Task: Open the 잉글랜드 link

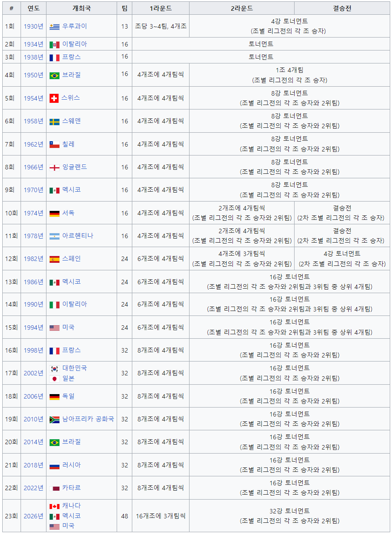Action: 75,167
